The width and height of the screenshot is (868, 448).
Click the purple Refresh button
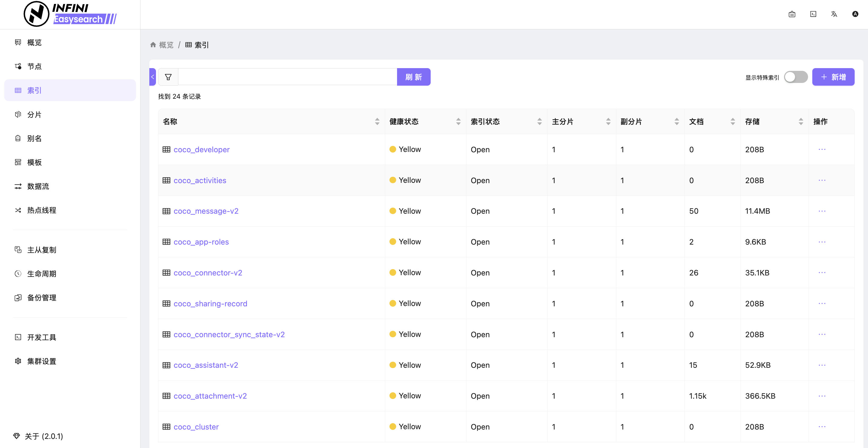point(413,77)
